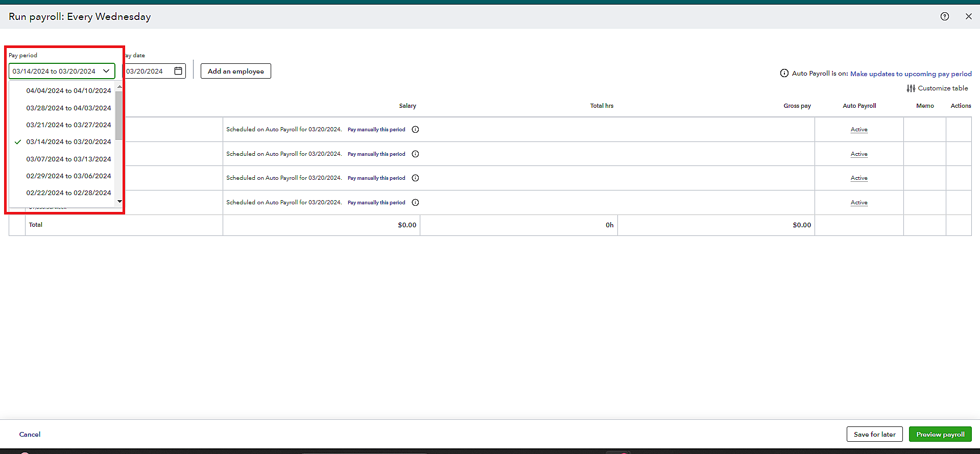The width and height of the screenshot is (980, 454).
Task: Select pay period 03/21/2024 to 03/27/2024
Action: (68, 125)
